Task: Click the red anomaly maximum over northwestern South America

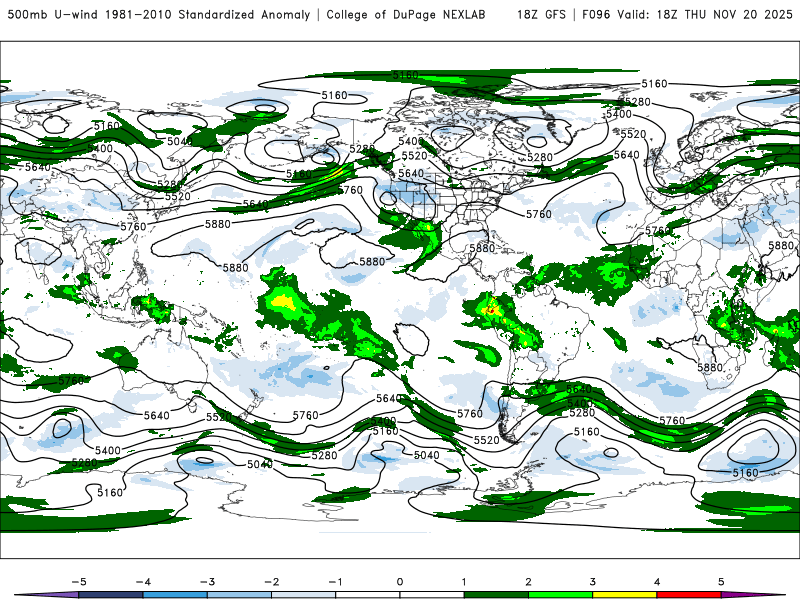Action: (x=492, y=309)
